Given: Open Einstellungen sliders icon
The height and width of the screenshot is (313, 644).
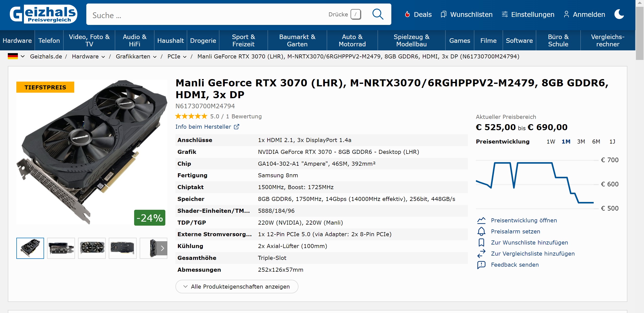Looking at the screenshot, I should point(505,14).
